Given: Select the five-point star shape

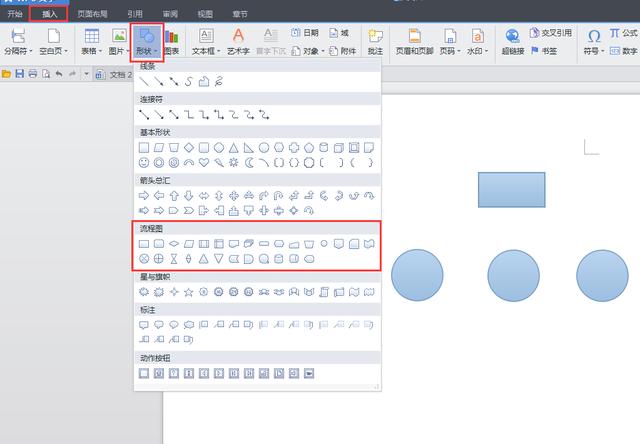Looking at the screenshot, I should click(189, 292).
